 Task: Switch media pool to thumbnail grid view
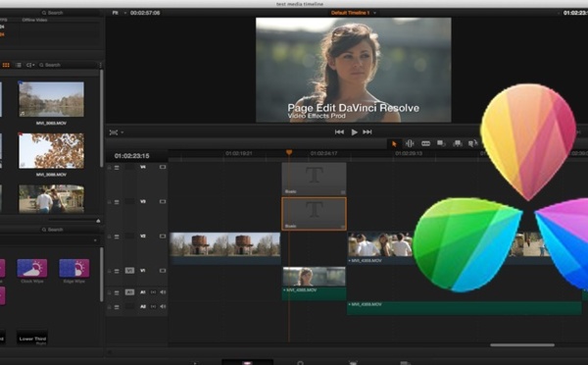(x=6, y=65)
